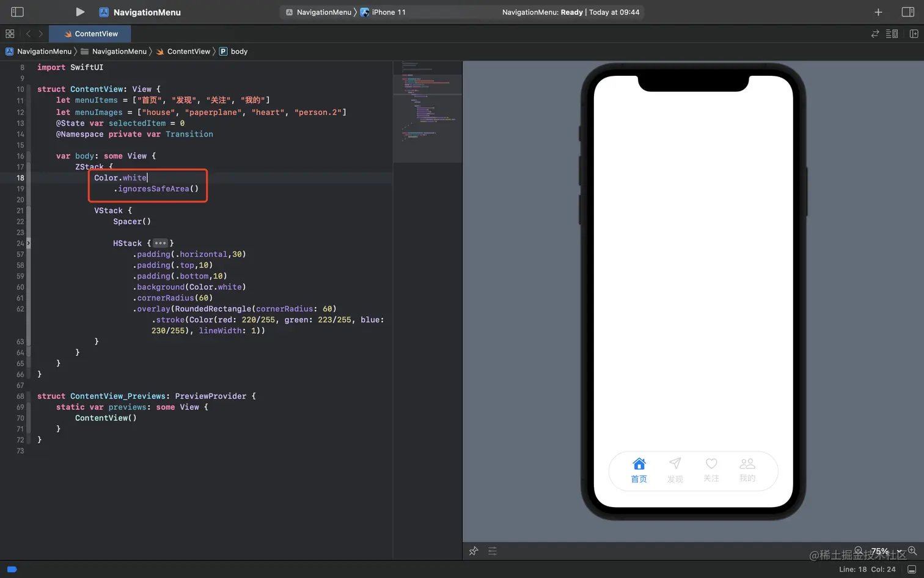This screenshot has height=578, width=924.
Task: Tap the 关注 heart tab in preview
Action: pos(711,470)
